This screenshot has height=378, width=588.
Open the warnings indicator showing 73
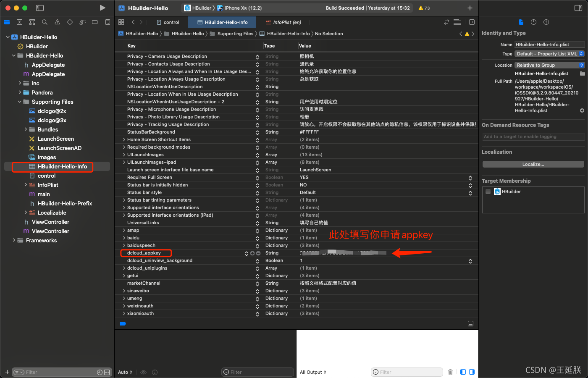coord(424,8)
